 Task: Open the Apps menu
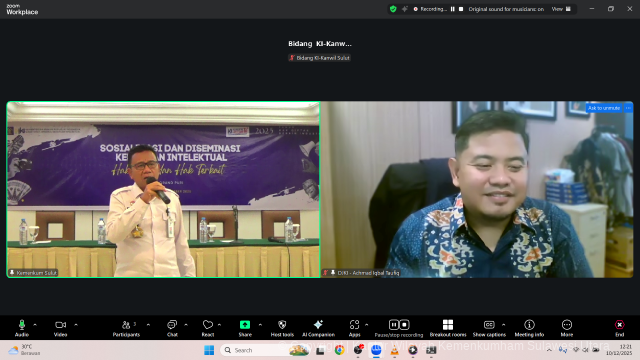[354, 328]
